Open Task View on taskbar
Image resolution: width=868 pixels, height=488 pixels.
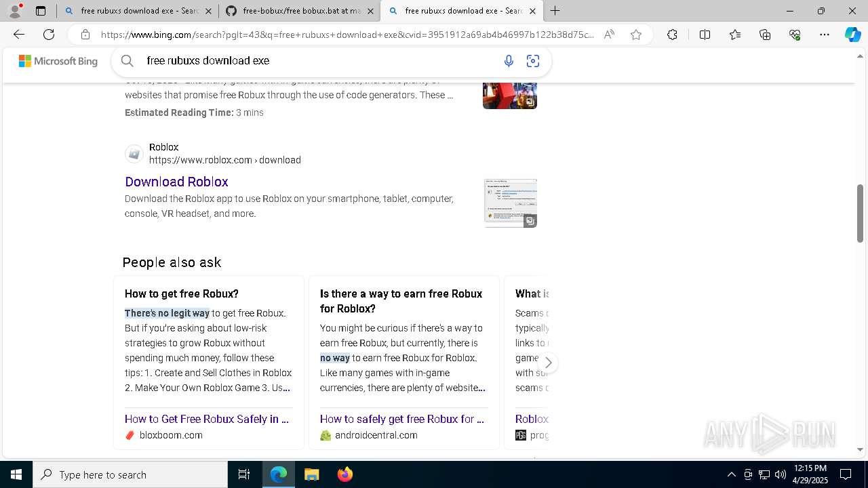[x=244, y=474]
